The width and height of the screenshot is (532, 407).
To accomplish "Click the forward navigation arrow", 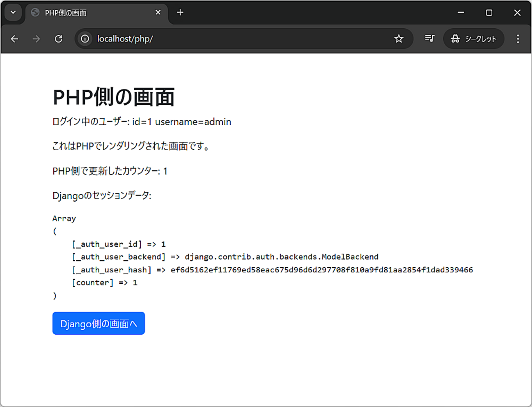I will click(36, 39).
